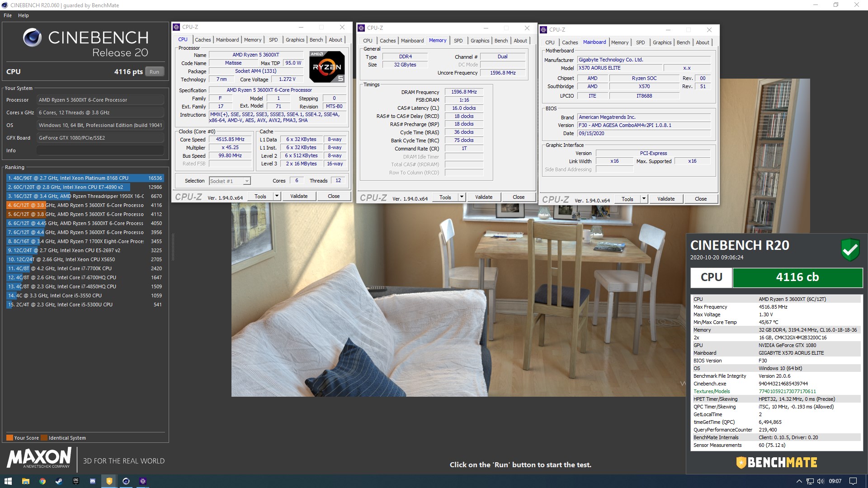
Task: Open File Explorer from the taskbar
Action: click(x=25, y=481)
